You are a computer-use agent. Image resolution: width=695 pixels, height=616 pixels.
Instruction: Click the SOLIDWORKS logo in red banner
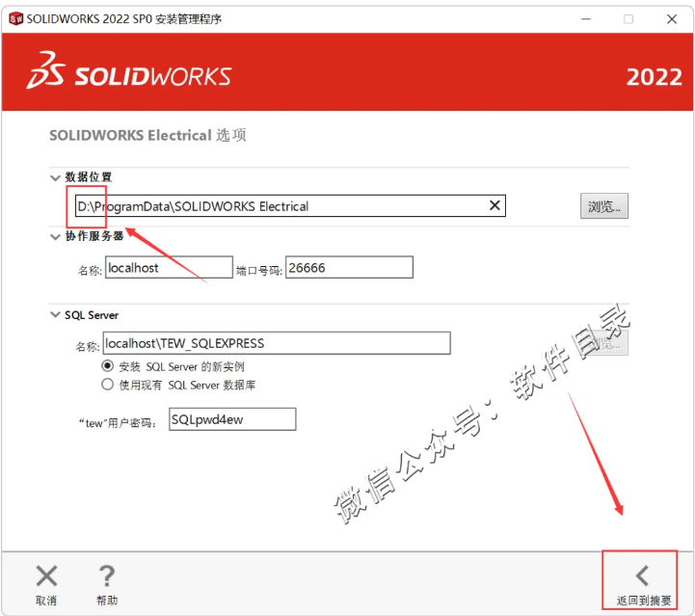129,71
